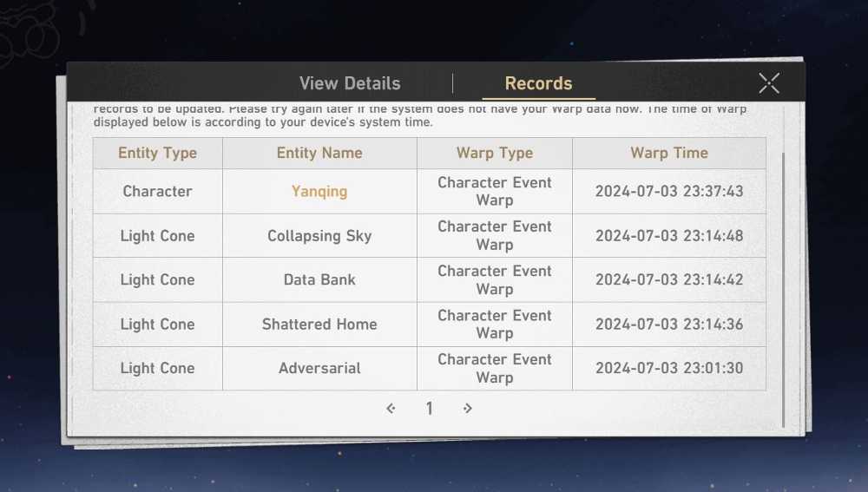This screenshot has height=492, width=868.
Task: Click the Entity Type column header
Action: click(158, 153)
